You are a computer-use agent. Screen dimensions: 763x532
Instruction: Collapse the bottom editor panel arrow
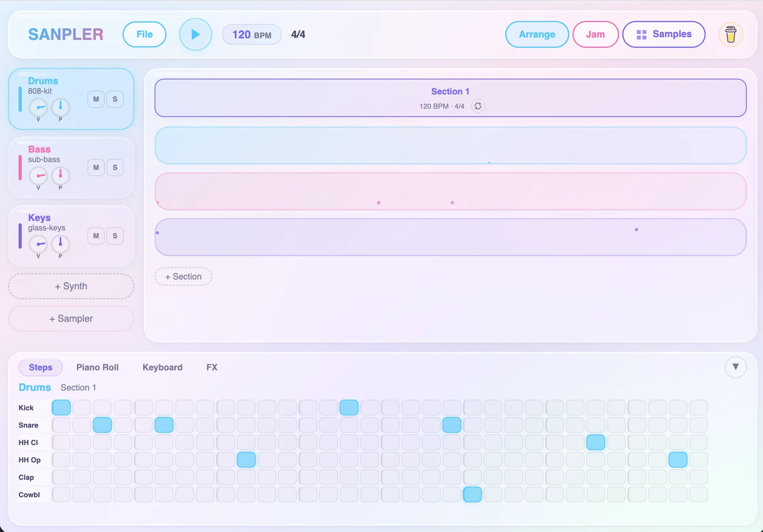735,367
